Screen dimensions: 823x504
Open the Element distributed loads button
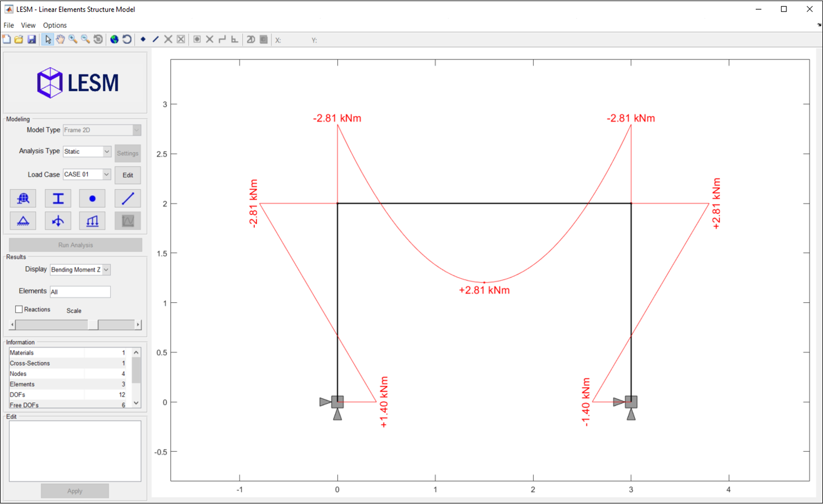(x=92, y=221)
